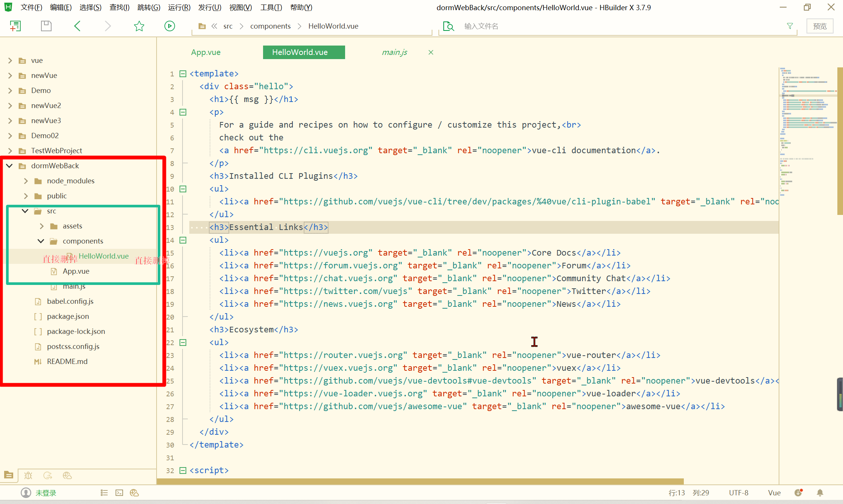This screenshot has height=504, width=843.
Task: Click the file search magnifier icon
Action: [449, 26]
